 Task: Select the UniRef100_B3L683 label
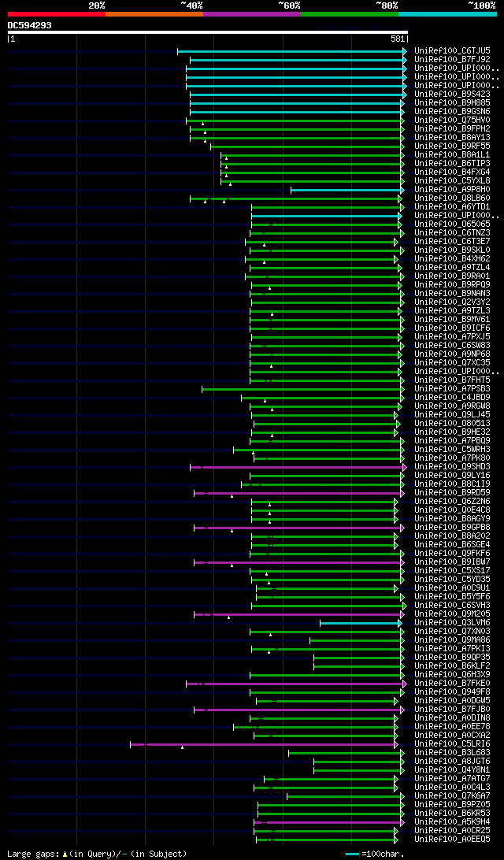453,753
